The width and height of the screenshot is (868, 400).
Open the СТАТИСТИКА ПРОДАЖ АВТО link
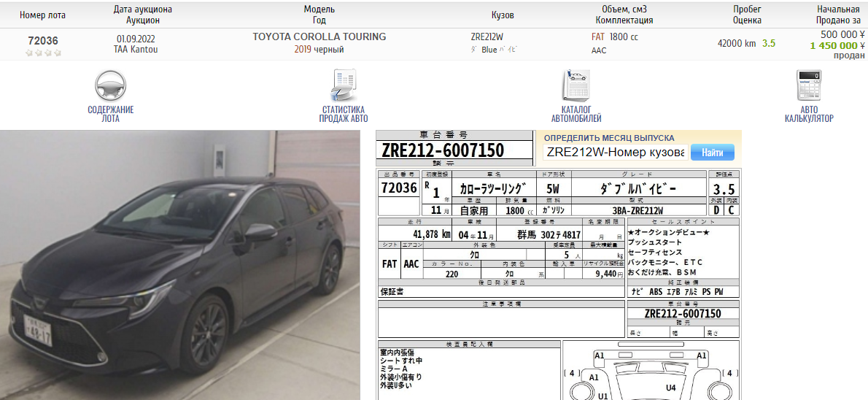point(344,114)
